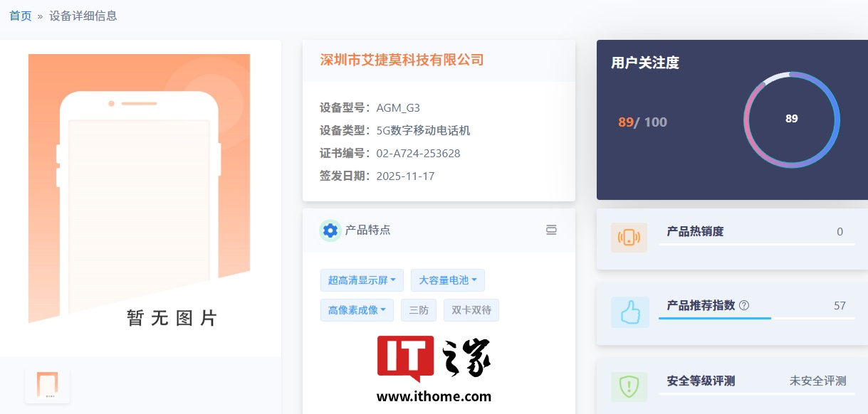This screenshot has height=414, width=868.
Task: Click device model value AGM_G3
Action: [398, 108]
